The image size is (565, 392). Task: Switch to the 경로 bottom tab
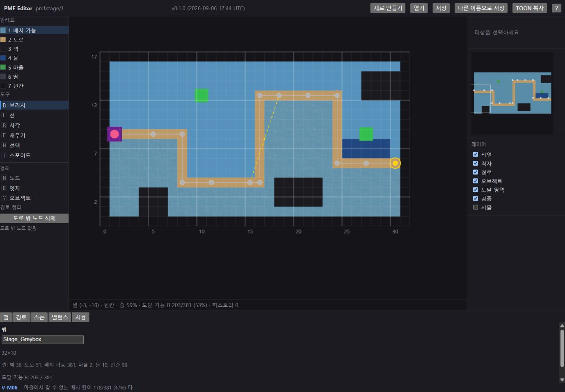point(21,317)
